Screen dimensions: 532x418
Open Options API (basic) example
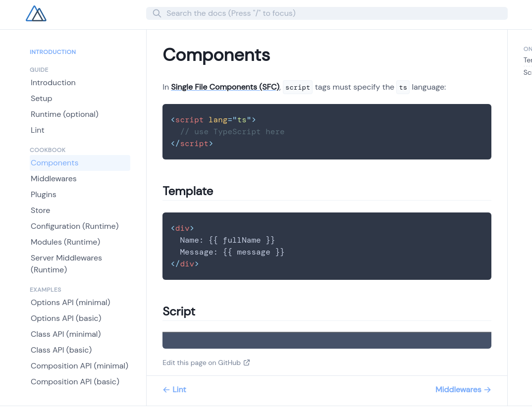66,318
